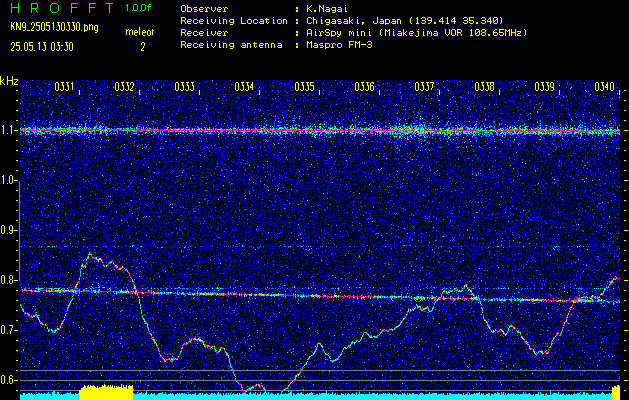
Task: Click the large yellow meteor detection bar
Action: (x=106, y=392)
